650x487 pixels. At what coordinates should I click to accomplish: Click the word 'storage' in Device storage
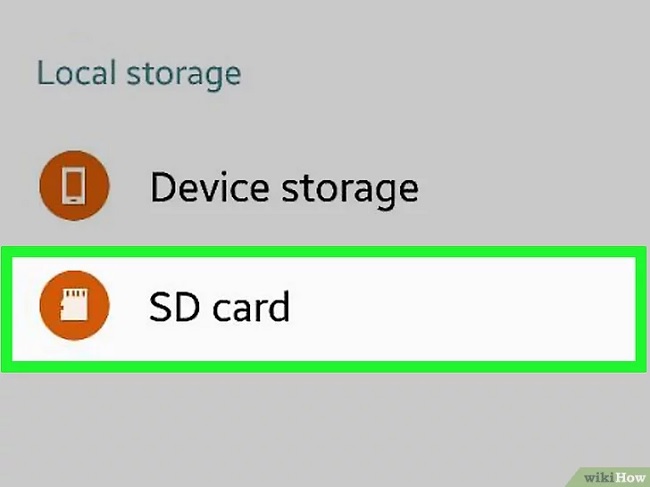tap(350, 191)
